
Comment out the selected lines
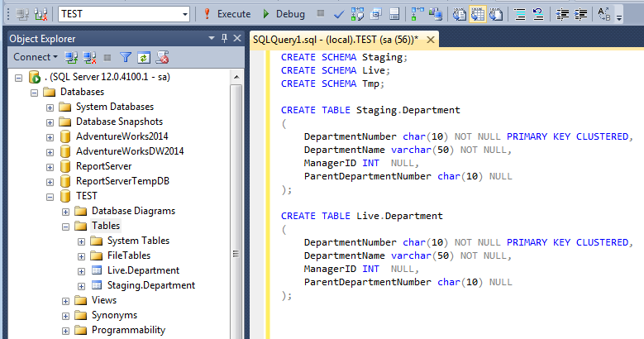[x=520, y=14]
